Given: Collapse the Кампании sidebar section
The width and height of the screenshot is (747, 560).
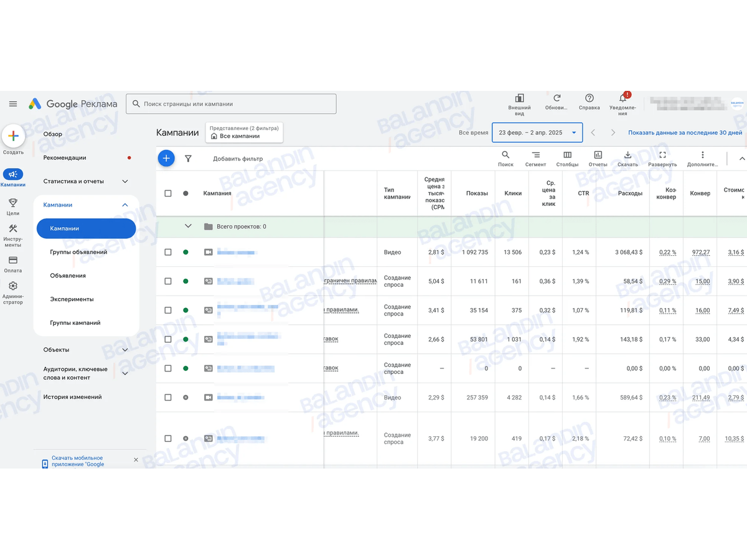Looking at the screenshot, I should [125, 205].
